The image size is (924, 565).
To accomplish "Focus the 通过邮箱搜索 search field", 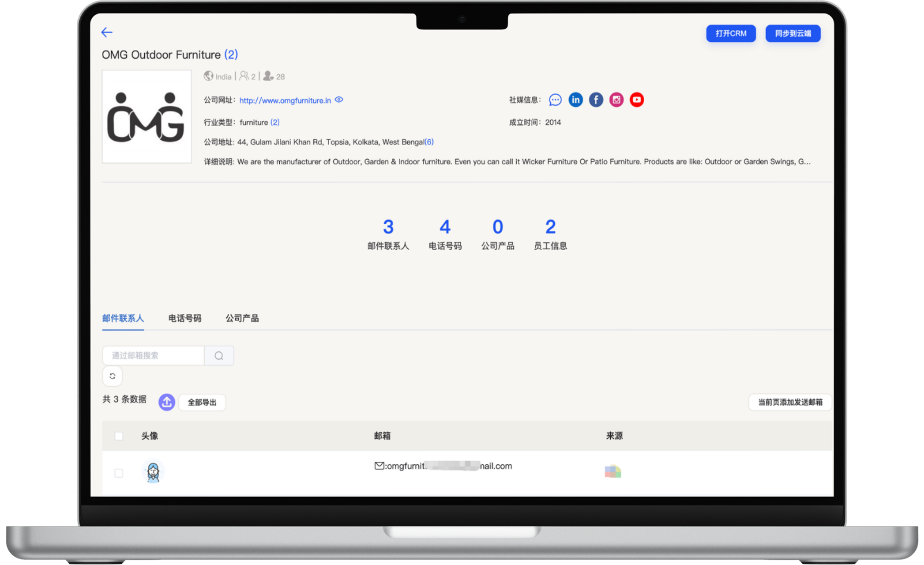I will (x=154, y=356).
